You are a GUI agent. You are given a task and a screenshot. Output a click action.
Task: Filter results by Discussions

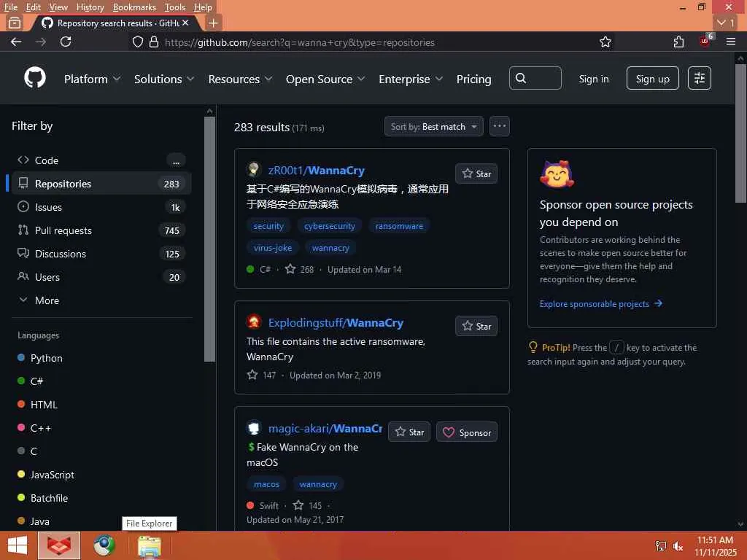[101, 254]
